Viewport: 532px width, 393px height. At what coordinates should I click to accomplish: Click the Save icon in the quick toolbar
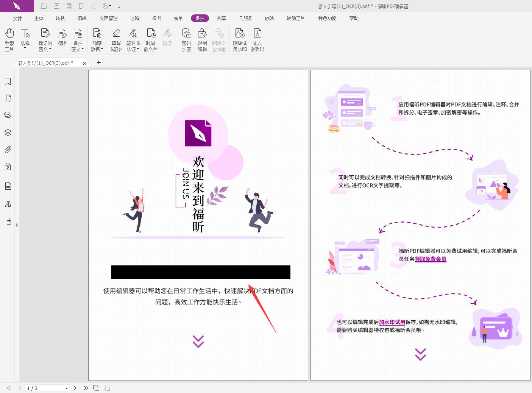coord(56,6)
